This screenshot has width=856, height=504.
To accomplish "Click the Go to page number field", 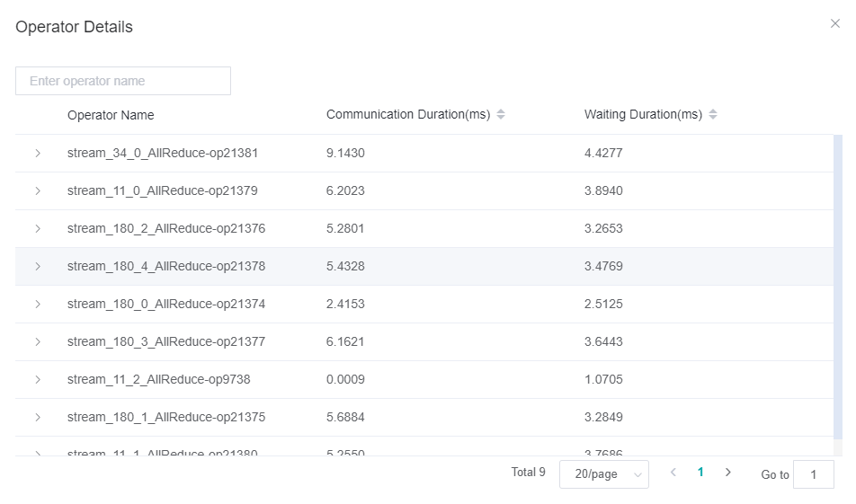I will pos(814,474).
